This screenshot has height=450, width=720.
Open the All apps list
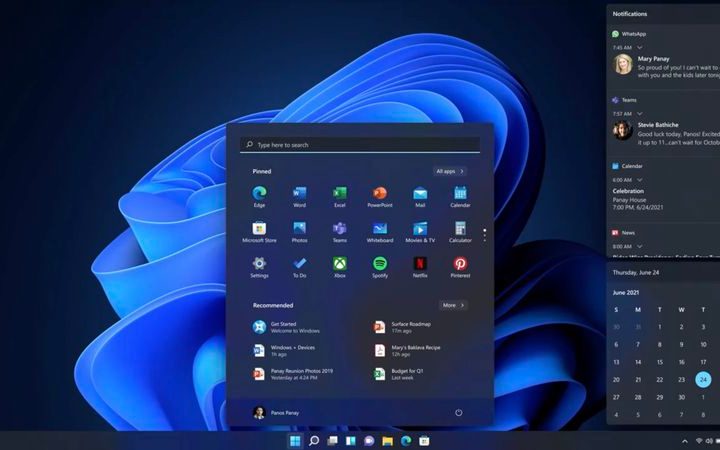pos(450,171)
